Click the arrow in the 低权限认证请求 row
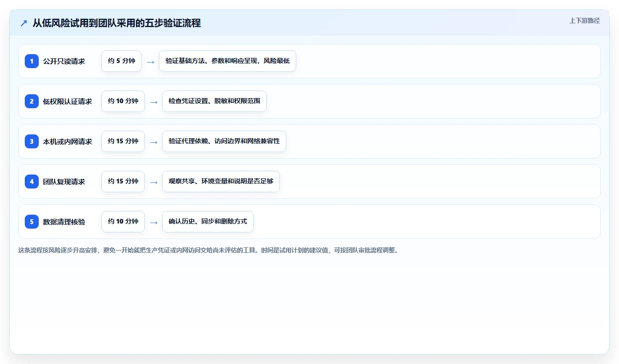Viewport: 619px width, 364px height. pyautogui.click(x=154, y=102)
